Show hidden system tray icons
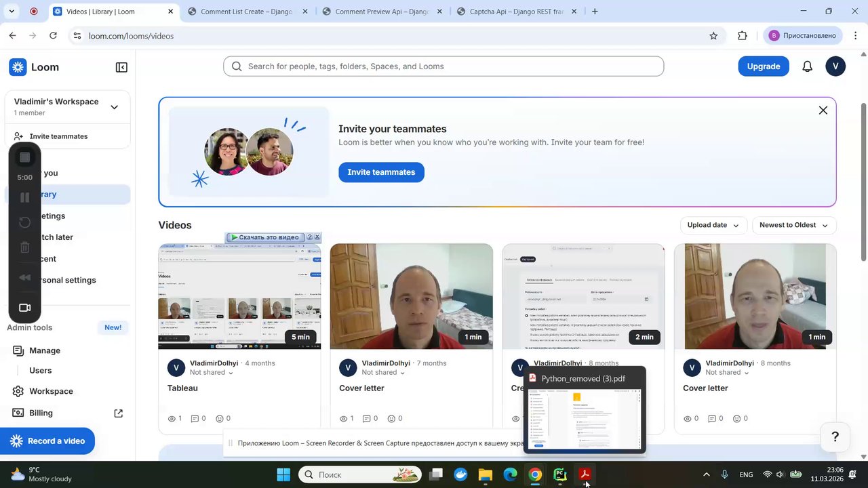The height and width of the screenshot is (488, 868). tap(706, 474)
